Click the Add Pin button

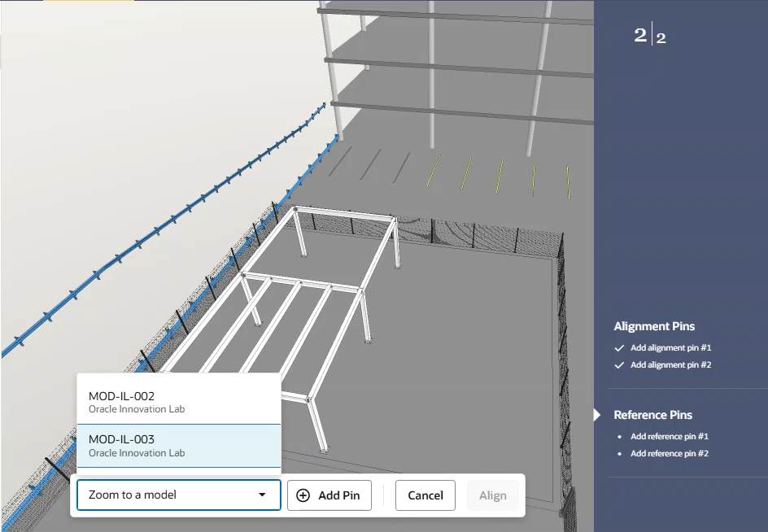[329, 495]
